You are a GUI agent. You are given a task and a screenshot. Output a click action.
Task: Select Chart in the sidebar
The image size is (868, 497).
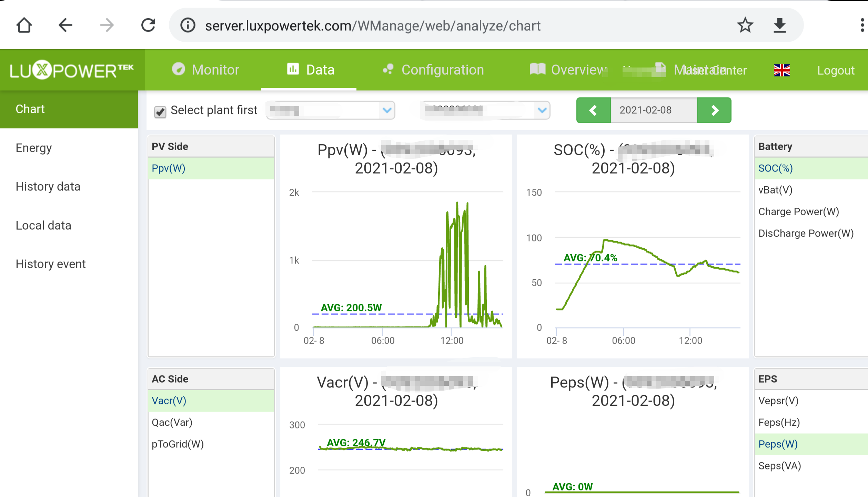pyautogui.click(x=69, y=109)
